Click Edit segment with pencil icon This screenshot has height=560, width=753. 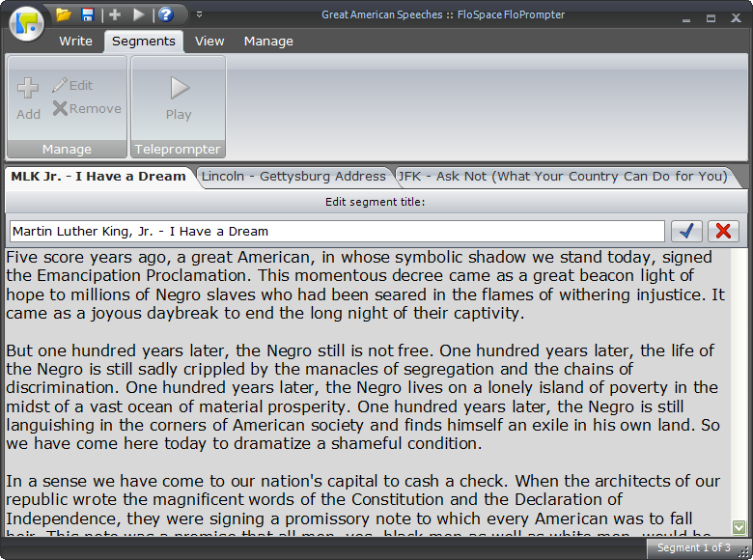pos(72,86)
